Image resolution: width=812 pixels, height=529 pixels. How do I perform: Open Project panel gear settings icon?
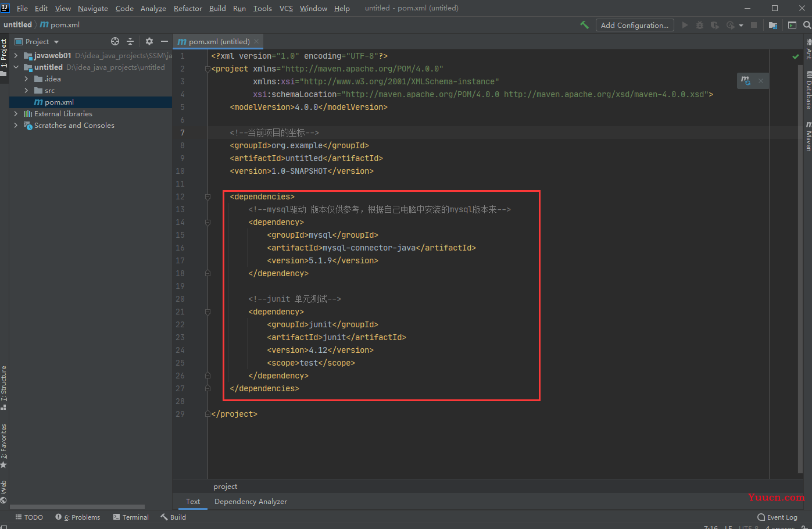pos(149,41)
